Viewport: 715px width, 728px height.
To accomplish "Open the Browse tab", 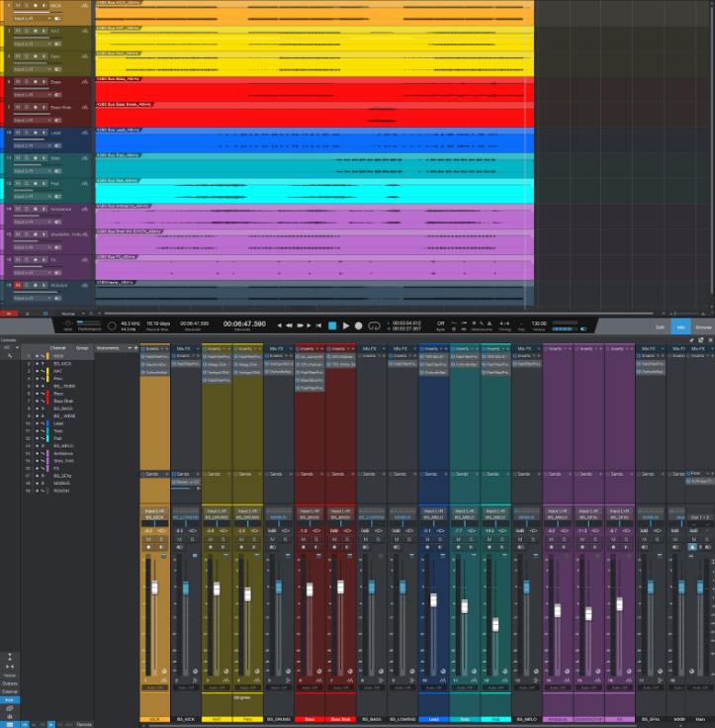I will point(702,325).
